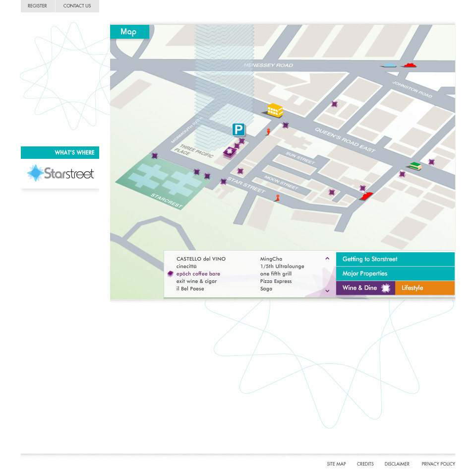Click the red car icon near Moon Street
This screenshot has height=474, width=476.
point(366,196)
